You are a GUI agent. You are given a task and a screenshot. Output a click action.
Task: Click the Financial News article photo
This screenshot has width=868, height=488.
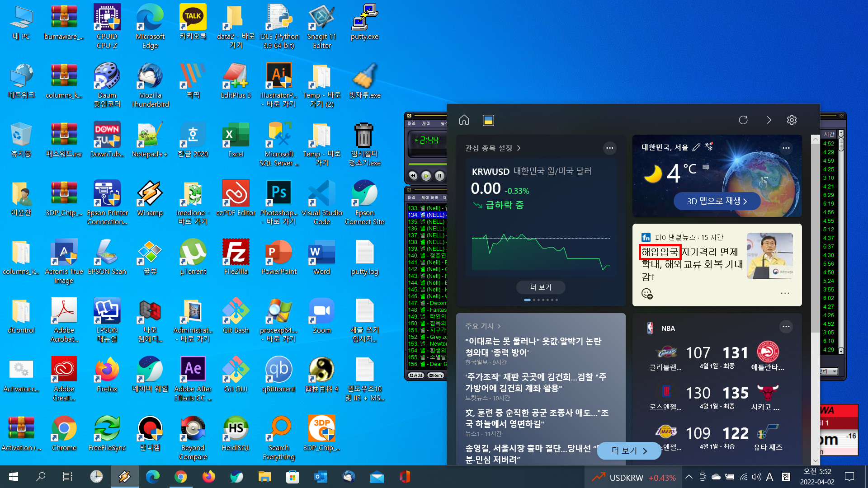769,256
